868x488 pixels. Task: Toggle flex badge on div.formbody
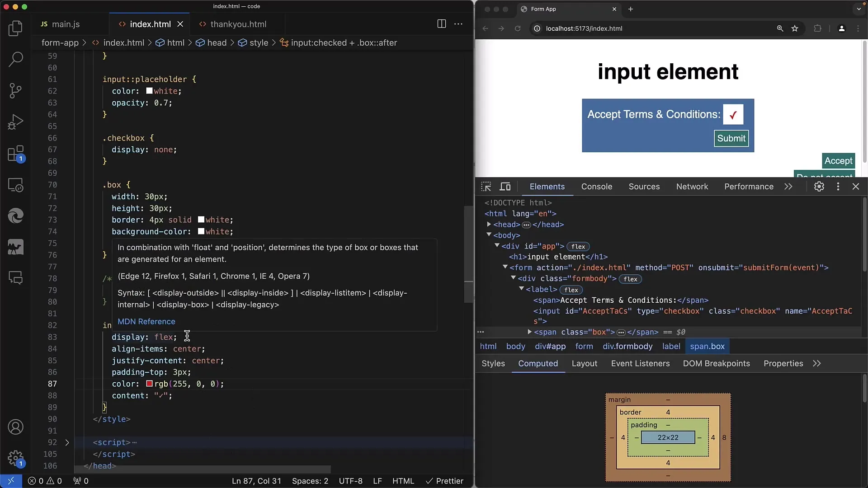point(630,279)
